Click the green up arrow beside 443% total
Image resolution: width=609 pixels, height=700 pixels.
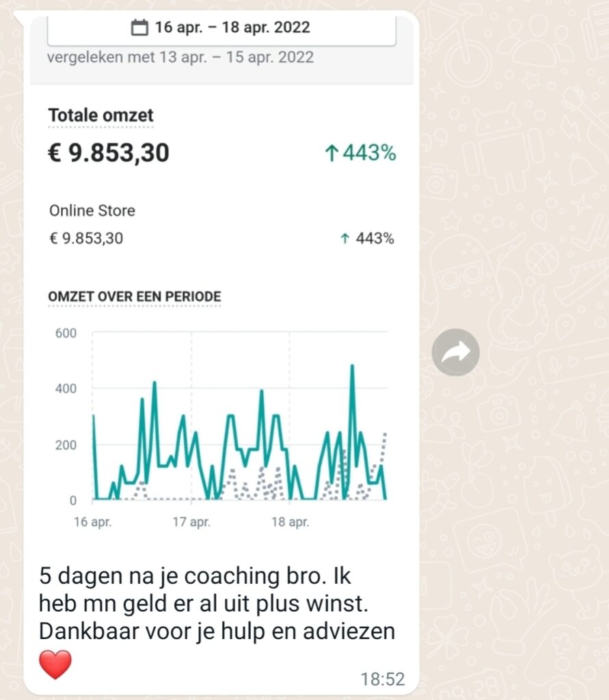click(331, 152)
